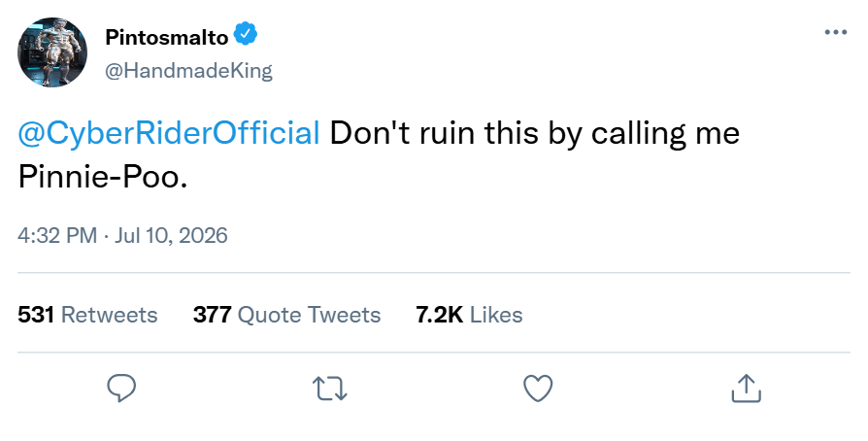Screen dimensions: 868x441
Task: Click the text 'Don't ruin this by calling me'
Action: (x=535, y=134)
